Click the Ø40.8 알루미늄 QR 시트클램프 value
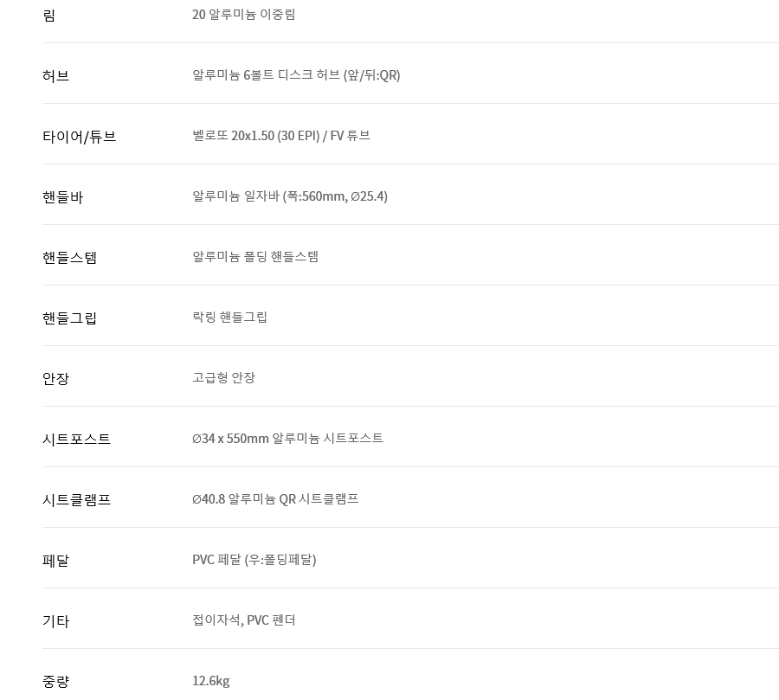The image size is (779, 700). click(x=275, y=499)
